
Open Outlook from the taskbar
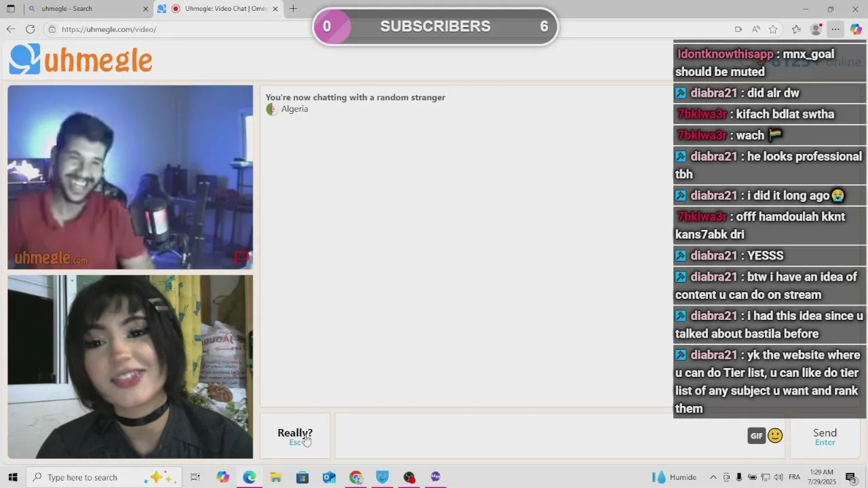coord(329,477)
